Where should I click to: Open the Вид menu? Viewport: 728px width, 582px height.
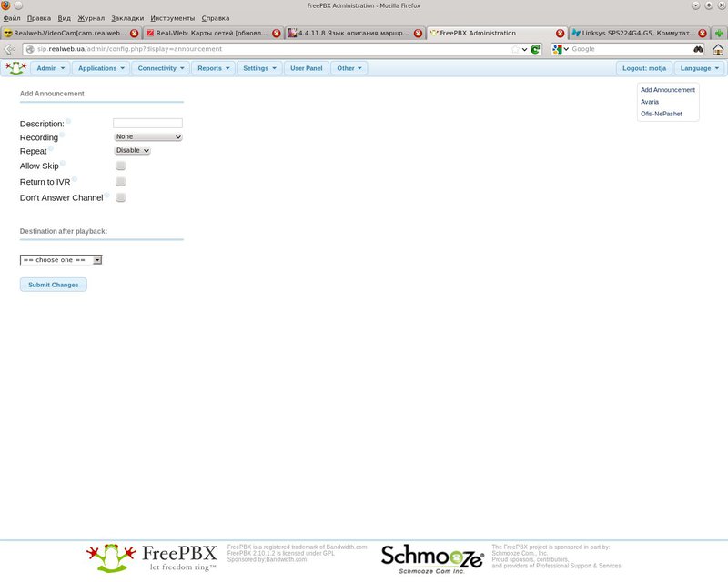(x=64, y=18)
